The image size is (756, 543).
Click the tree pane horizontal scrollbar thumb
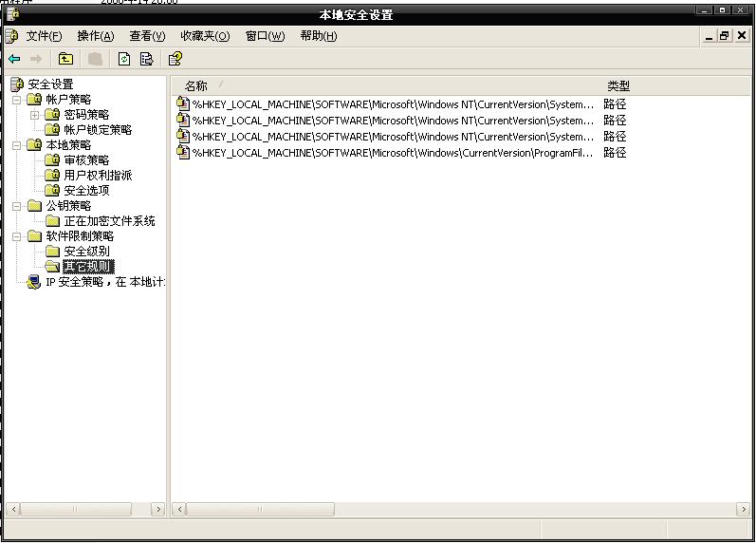tap(76, 509)
